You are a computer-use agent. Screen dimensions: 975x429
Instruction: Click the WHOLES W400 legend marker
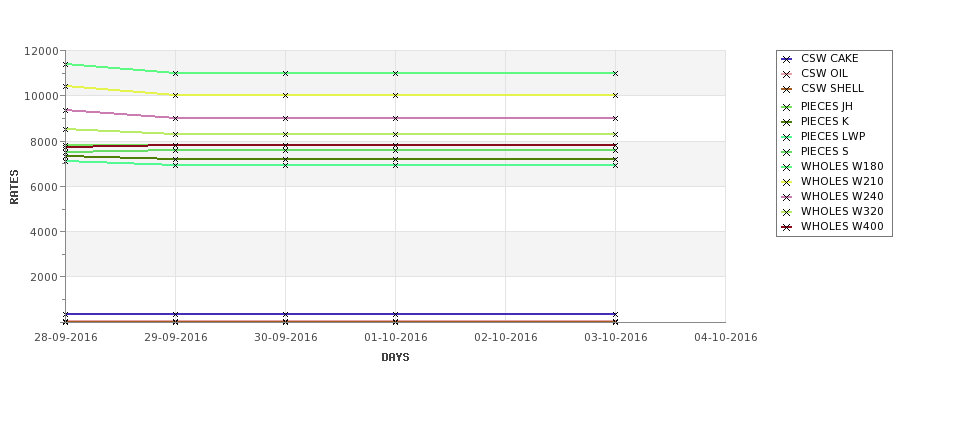coord(787,227)
